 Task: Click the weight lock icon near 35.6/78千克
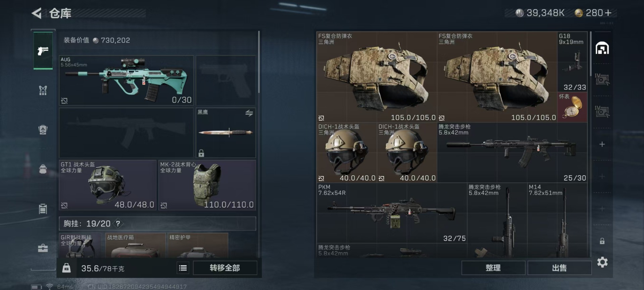pos(66,268)
